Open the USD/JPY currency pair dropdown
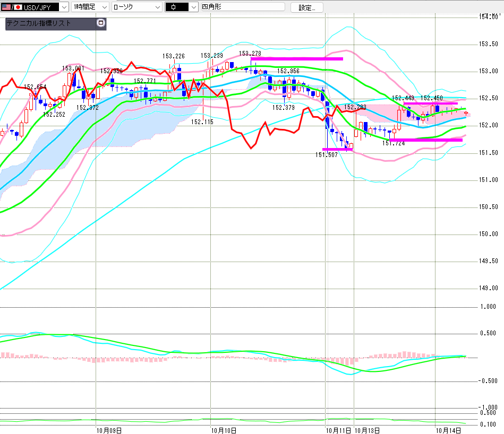 click(x=64, y=7)
